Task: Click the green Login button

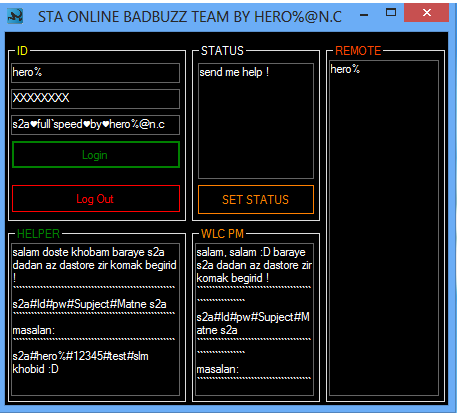Action: (x=96, y=155)
